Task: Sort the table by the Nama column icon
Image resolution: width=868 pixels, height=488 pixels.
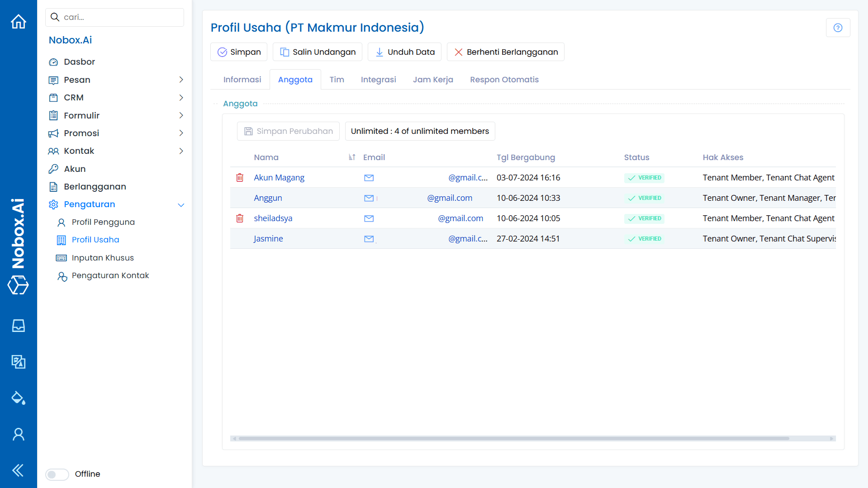Action: coord(352,157)
